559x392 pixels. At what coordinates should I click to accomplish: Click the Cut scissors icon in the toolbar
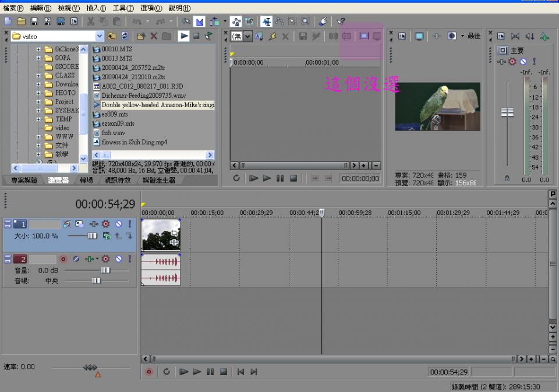(x=91, y=22)
